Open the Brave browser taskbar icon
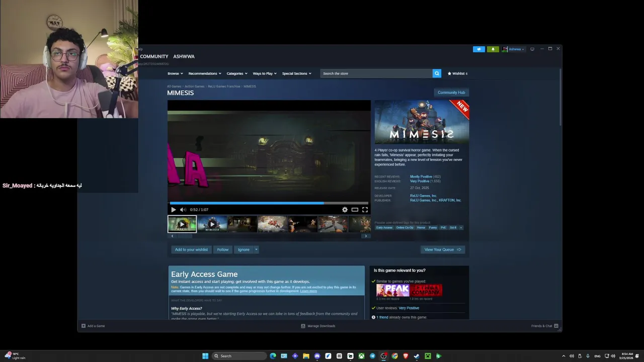 click(406, 356)
